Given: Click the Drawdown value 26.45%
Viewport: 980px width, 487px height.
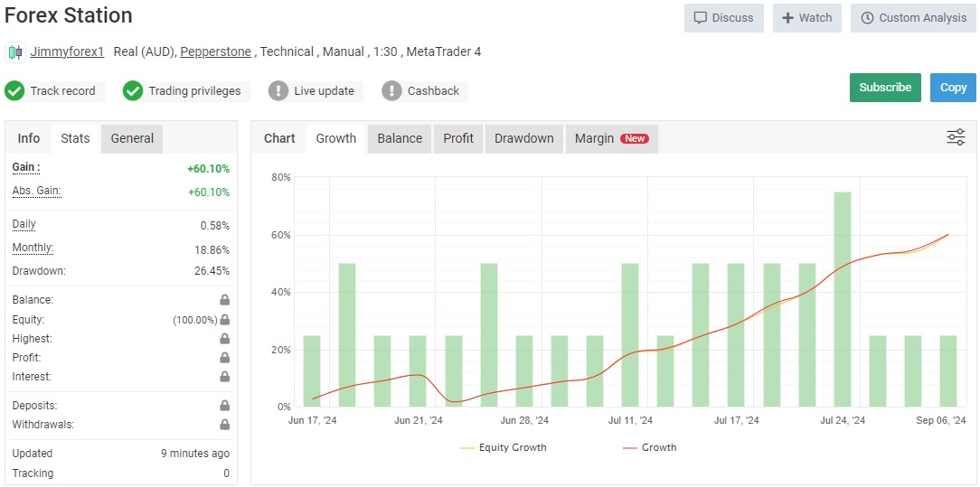Looking at the screenshot, I should pos(212,271).
